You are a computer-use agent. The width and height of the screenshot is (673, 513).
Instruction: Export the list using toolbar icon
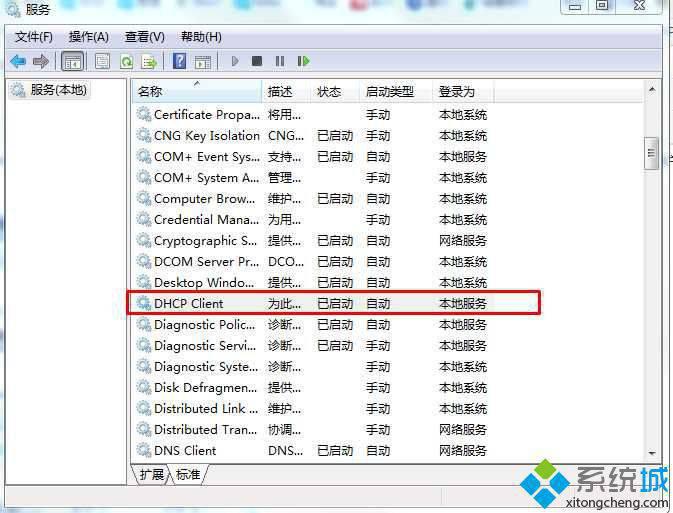[149, 61]
